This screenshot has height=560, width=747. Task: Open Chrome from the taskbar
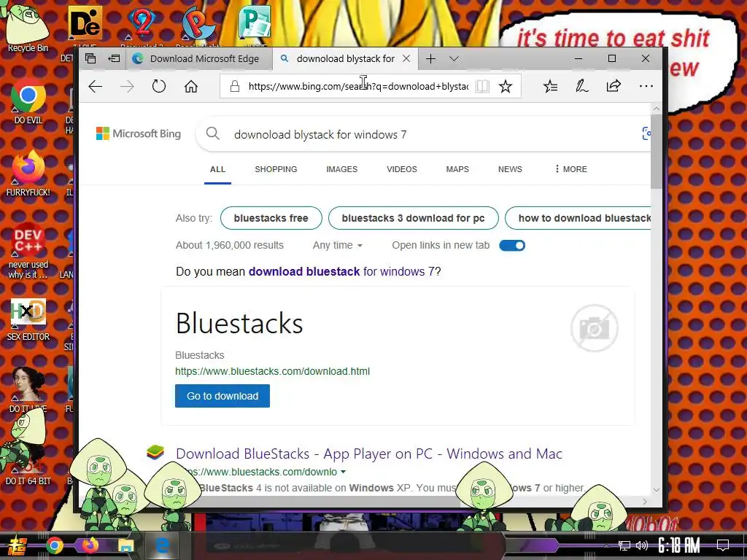click(x=55, y=545)
